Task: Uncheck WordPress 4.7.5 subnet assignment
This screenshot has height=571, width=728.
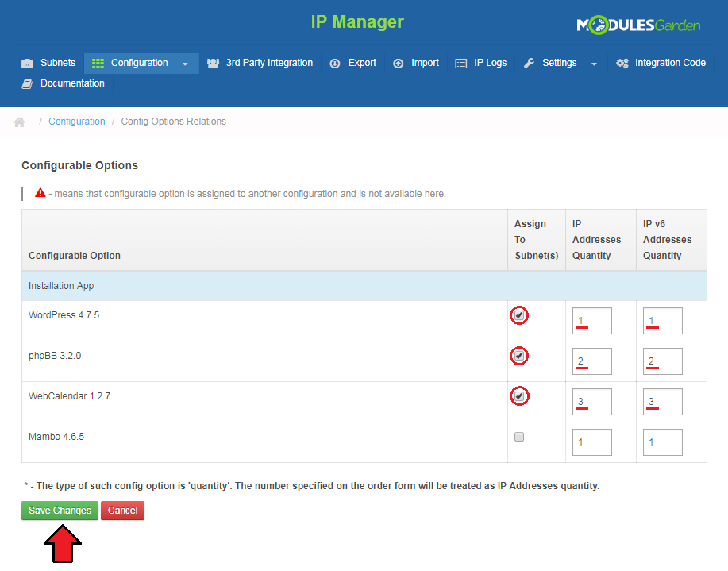Action: tap(519, 315)
